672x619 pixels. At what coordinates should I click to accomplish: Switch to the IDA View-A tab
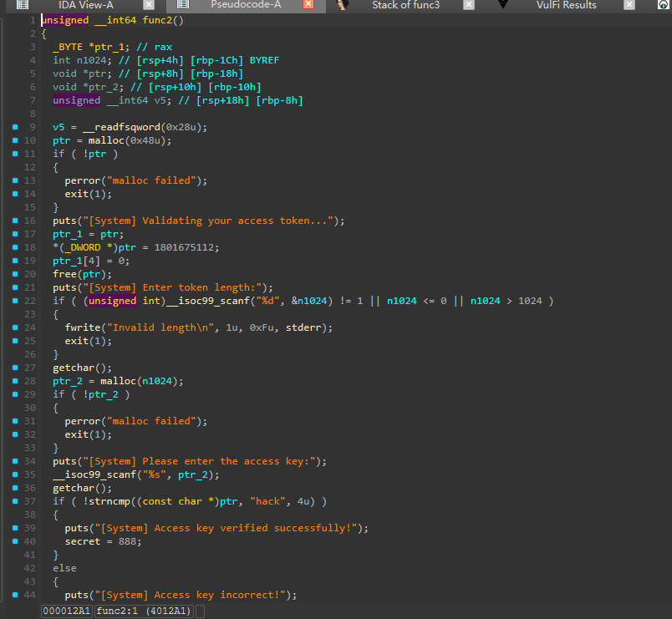[86, 5]
